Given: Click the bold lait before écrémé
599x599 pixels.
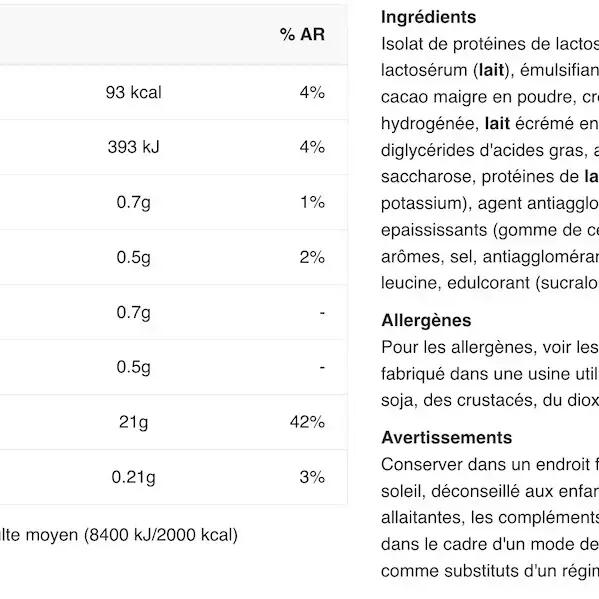Looking at the screenshot, I should tap(497, 123).
